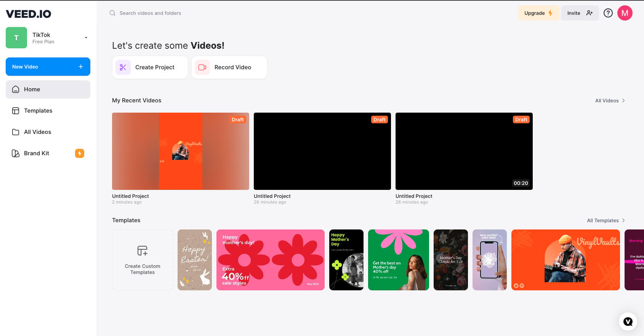Open the Home menu item
This screenshot has height=336, width=644.
(48, 89)
